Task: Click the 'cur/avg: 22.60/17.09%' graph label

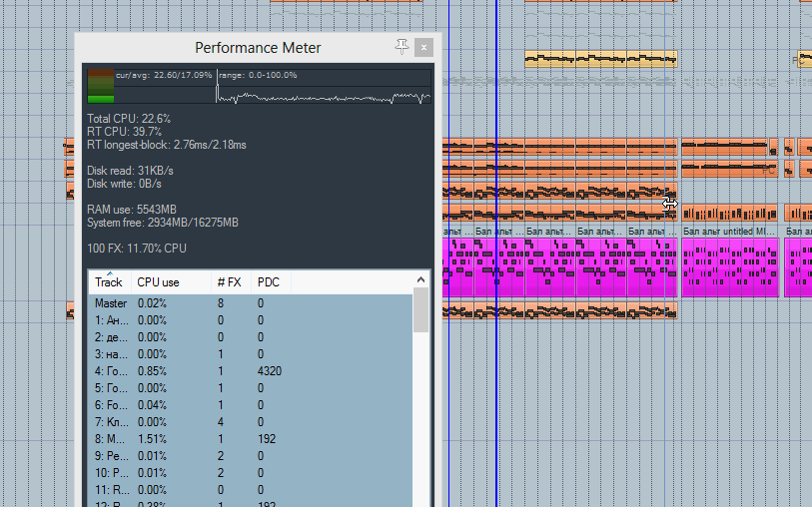Action: pyautogui.click(x=164, y=75)
